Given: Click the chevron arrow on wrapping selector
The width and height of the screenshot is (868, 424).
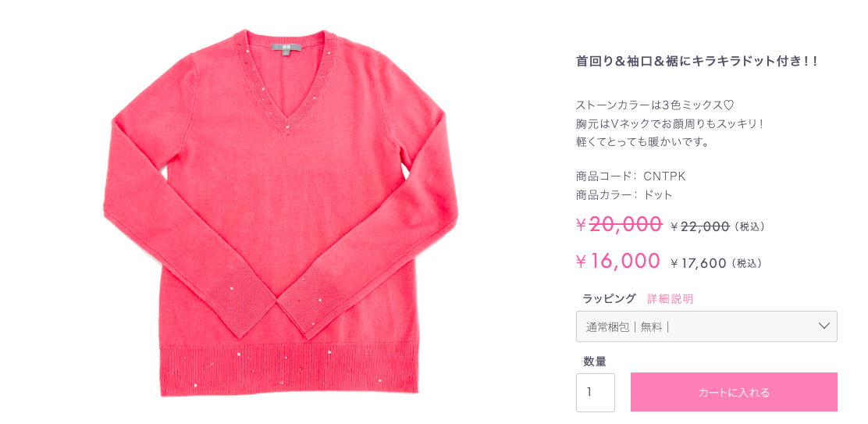Looking at the screenshot, I should pyautogui.click(x=824, y=326).
